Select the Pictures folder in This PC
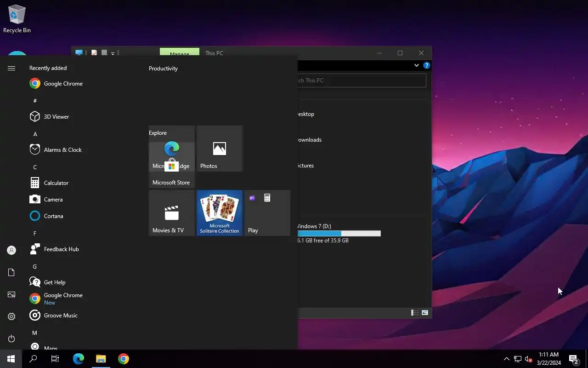The height and width of the screenshot is (368, 588). coord(306,166)
